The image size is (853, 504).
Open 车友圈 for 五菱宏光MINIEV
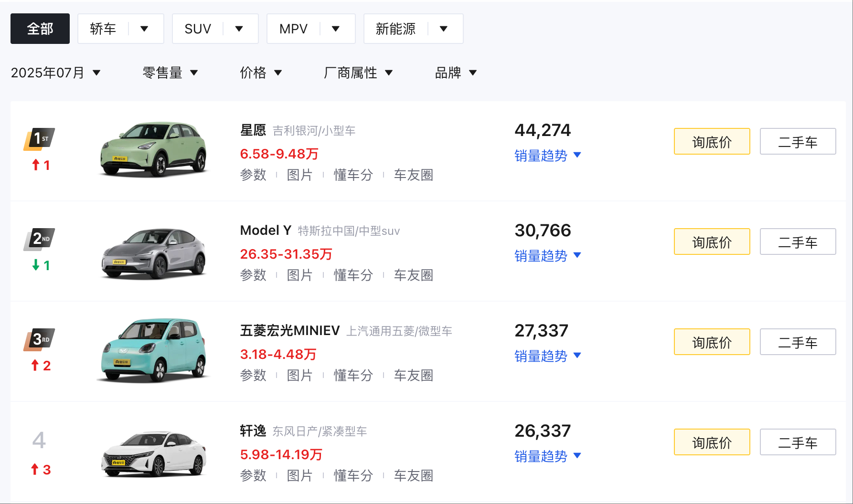414,375
